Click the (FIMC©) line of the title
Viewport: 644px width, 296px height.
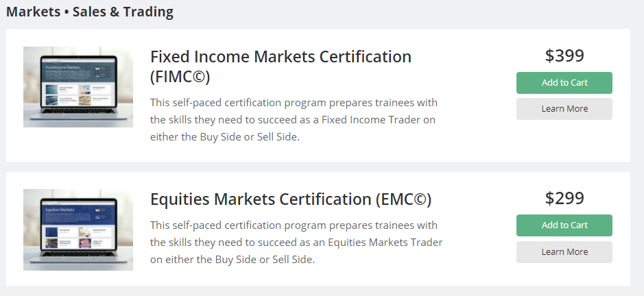[x=180, y=76]
